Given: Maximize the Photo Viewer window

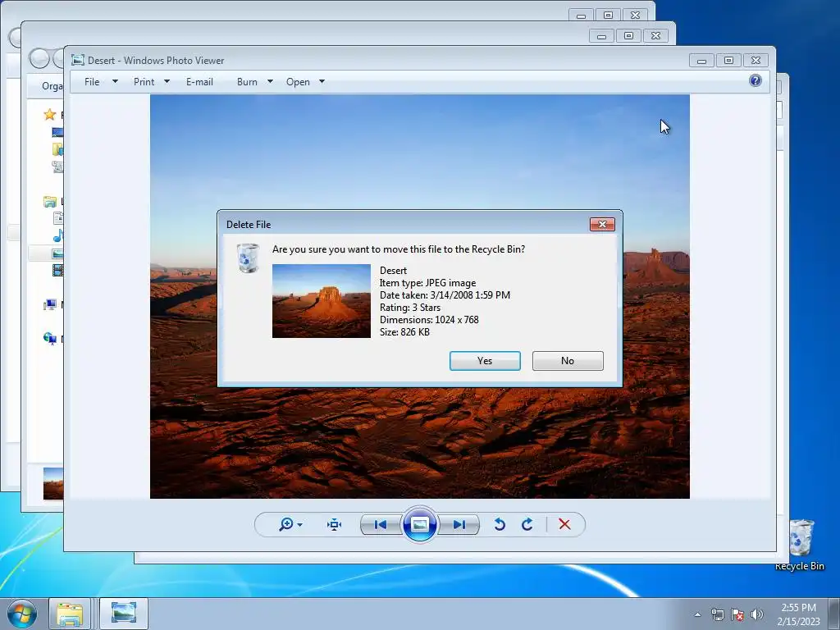Looking at the screenshot, I should click(x=728, y=61).
